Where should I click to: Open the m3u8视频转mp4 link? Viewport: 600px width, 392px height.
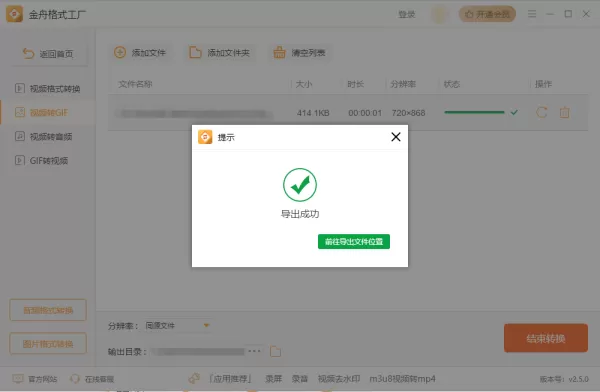coord(402,379)
